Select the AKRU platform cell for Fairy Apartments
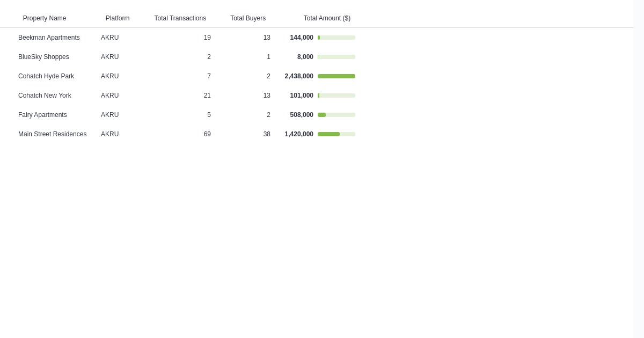The image size is (644, 338). pos(110,115)
